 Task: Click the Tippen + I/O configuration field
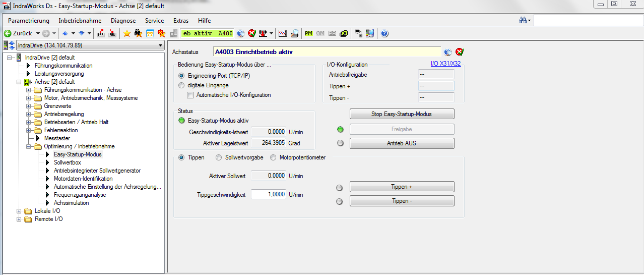pos(436,86)
